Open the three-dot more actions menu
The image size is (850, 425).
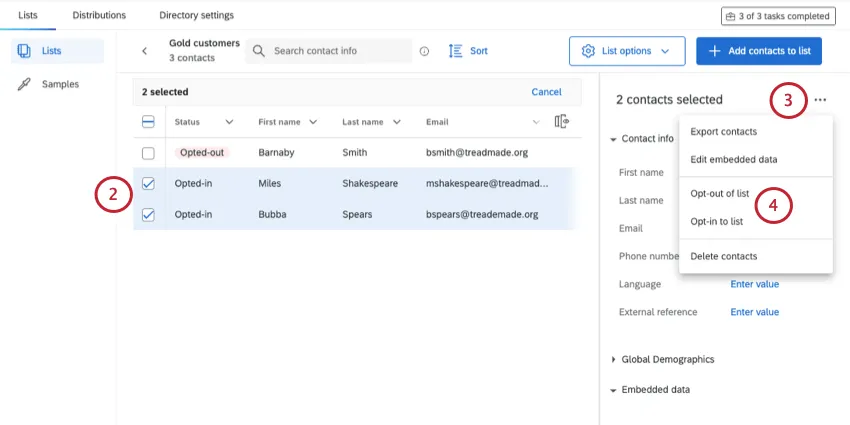click(x=820, y=100)
